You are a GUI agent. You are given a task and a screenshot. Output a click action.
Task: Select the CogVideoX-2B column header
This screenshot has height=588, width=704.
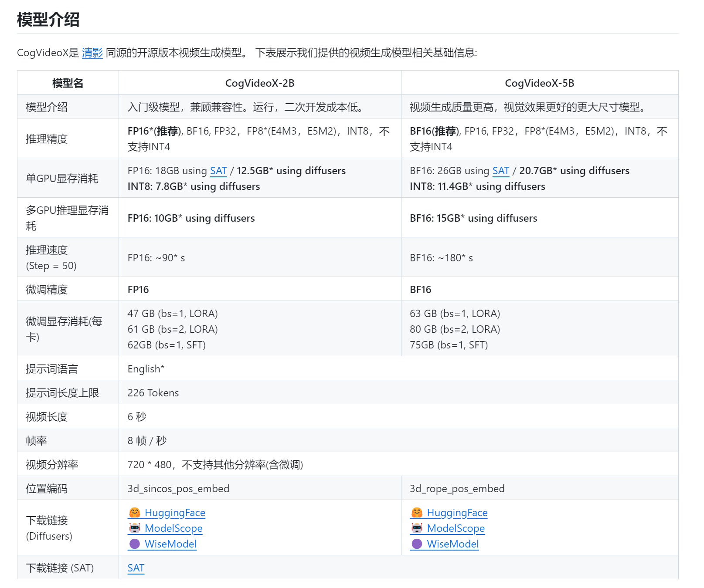coord(259,83)
